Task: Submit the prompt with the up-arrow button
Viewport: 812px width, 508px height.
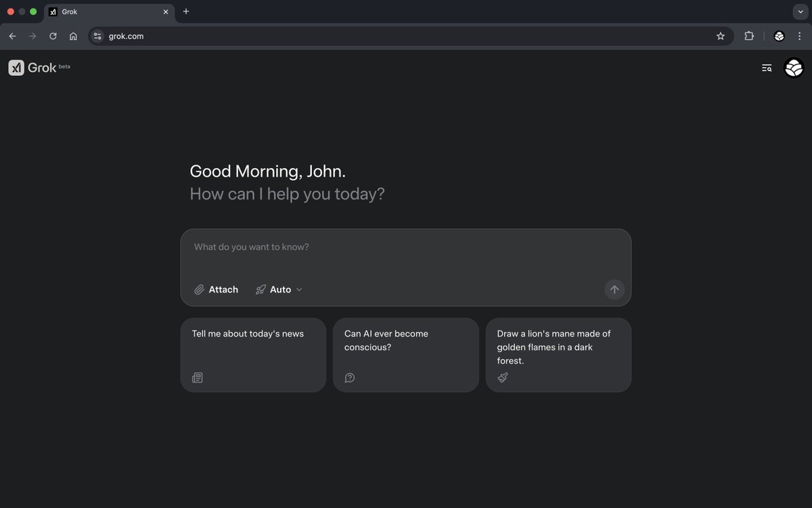Action: point(614,289)
